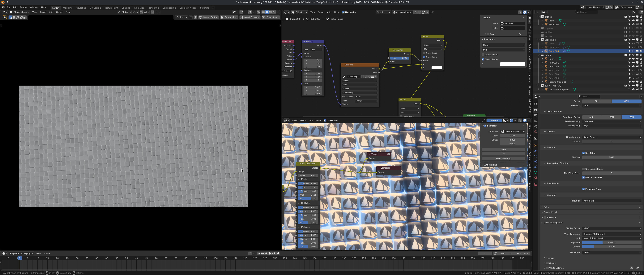
Task: Adjust the Exposure slider
Action: click(x=612, y=242)
